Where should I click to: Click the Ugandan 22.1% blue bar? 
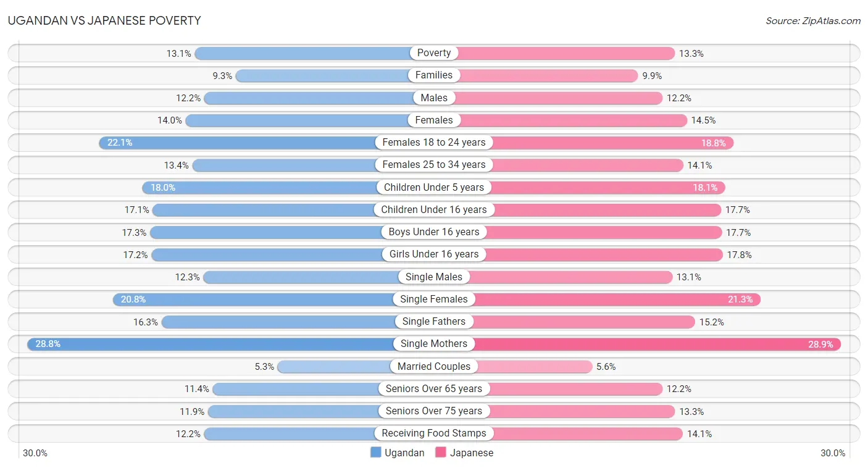[267, 143]
